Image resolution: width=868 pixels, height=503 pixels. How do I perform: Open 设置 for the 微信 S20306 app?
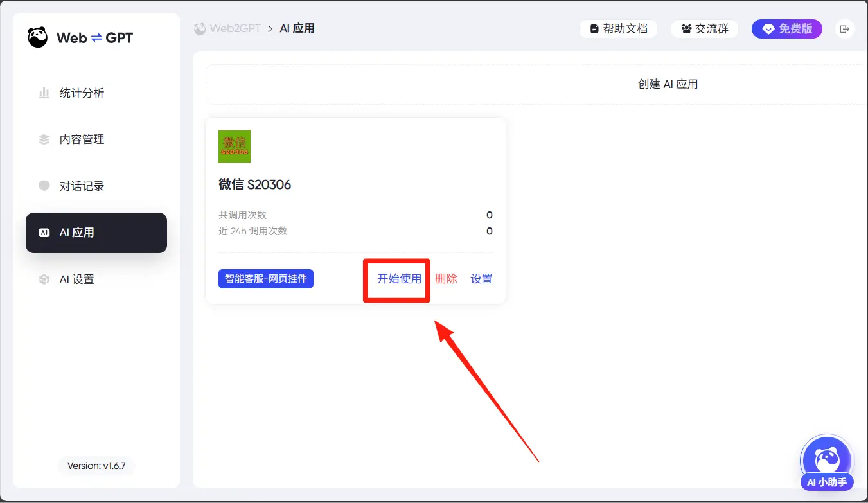click(x=481, y=279)
